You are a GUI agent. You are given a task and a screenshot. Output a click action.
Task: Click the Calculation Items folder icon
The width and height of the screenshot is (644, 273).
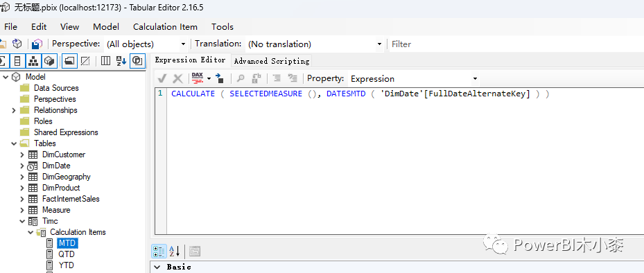pos(41,232)
